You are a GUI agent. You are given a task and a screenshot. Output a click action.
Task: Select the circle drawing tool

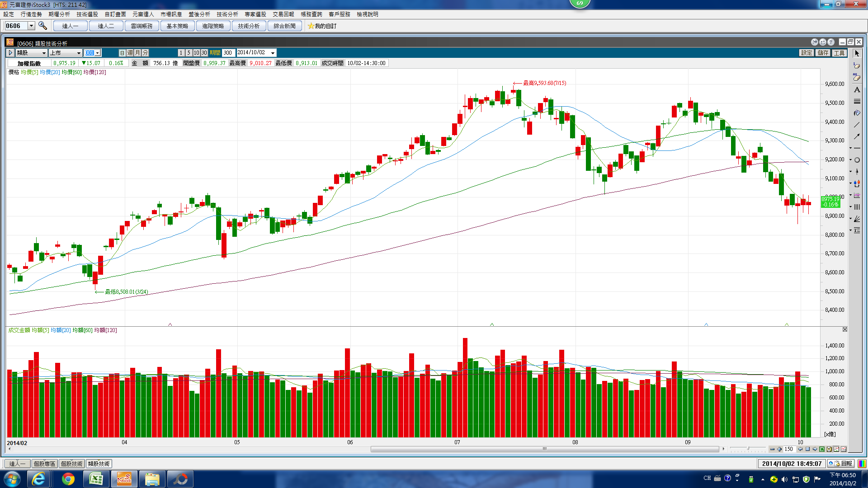(x=857, y=160)
